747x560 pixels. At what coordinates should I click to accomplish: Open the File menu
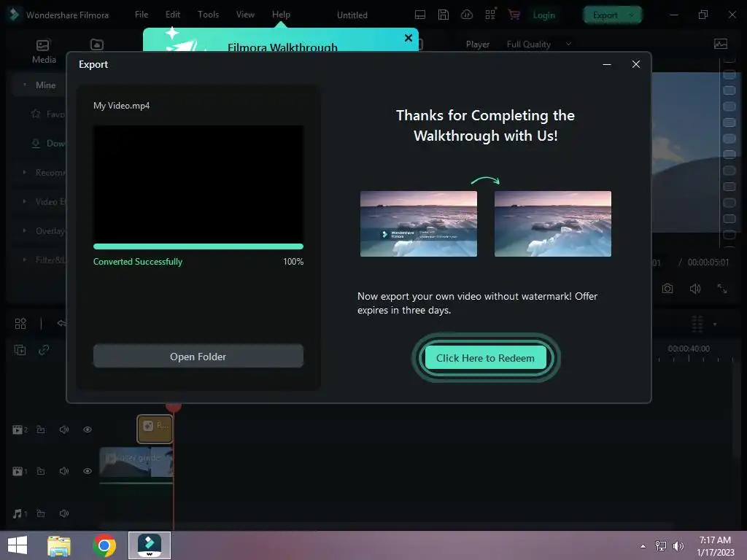[142, 15]
